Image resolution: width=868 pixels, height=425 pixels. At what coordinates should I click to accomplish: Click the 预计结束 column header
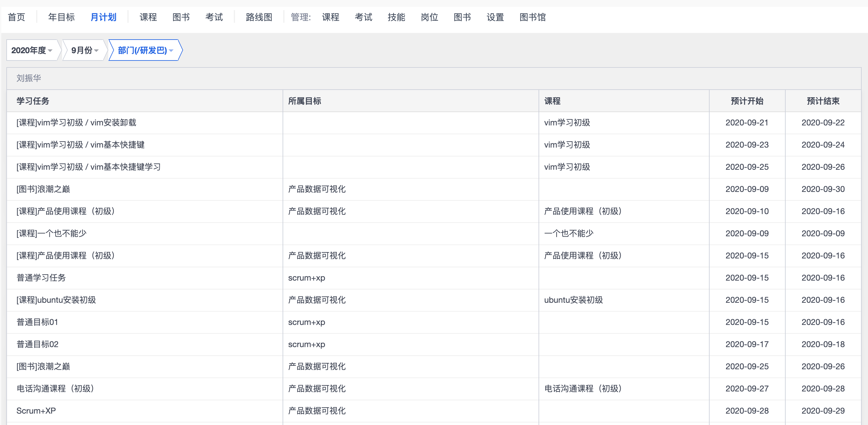(x=823, y=101)
